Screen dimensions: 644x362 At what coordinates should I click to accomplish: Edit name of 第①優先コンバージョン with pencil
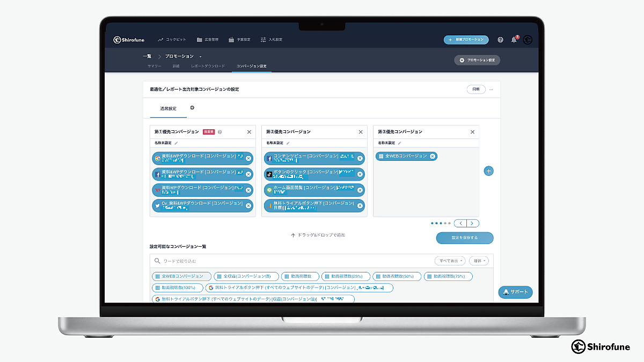point(176,143)
